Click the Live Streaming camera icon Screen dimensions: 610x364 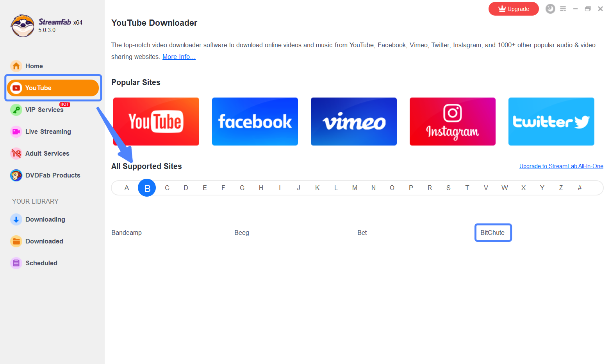click(x=16, y=131)
